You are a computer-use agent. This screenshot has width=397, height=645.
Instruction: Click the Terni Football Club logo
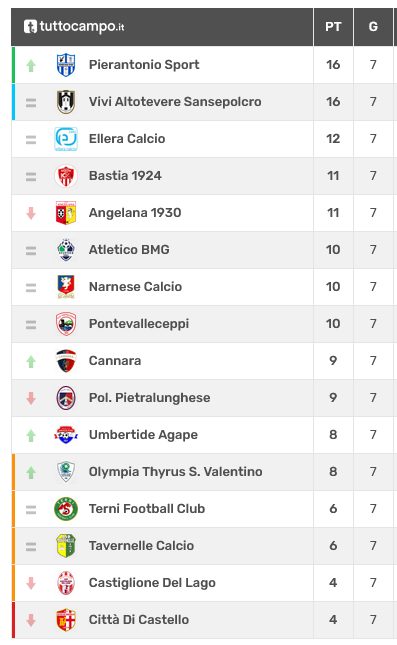tap(66, 509)
